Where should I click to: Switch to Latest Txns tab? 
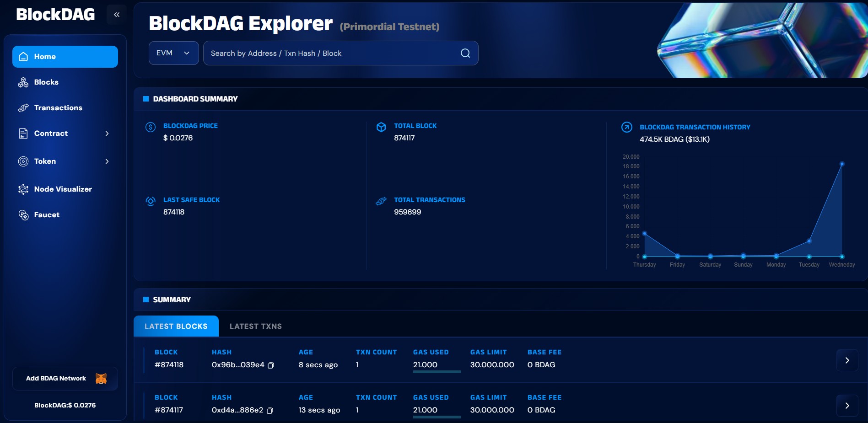[x=256, y=326]
